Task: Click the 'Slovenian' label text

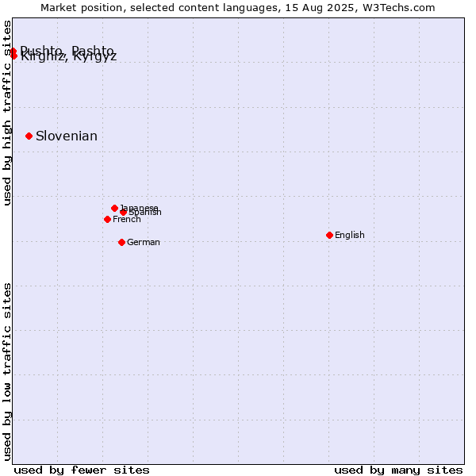Action: (67, 136)
